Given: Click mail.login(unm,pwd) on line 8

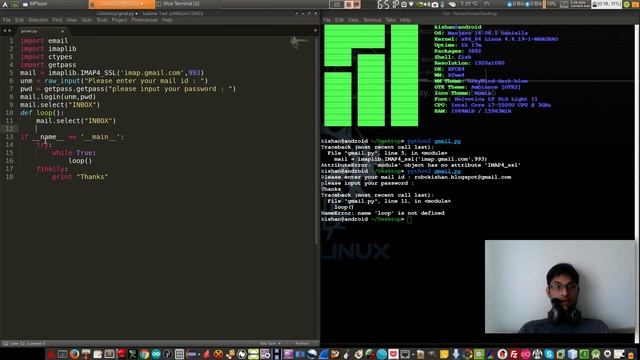Looking at the screenshot, I should point(58,97).
